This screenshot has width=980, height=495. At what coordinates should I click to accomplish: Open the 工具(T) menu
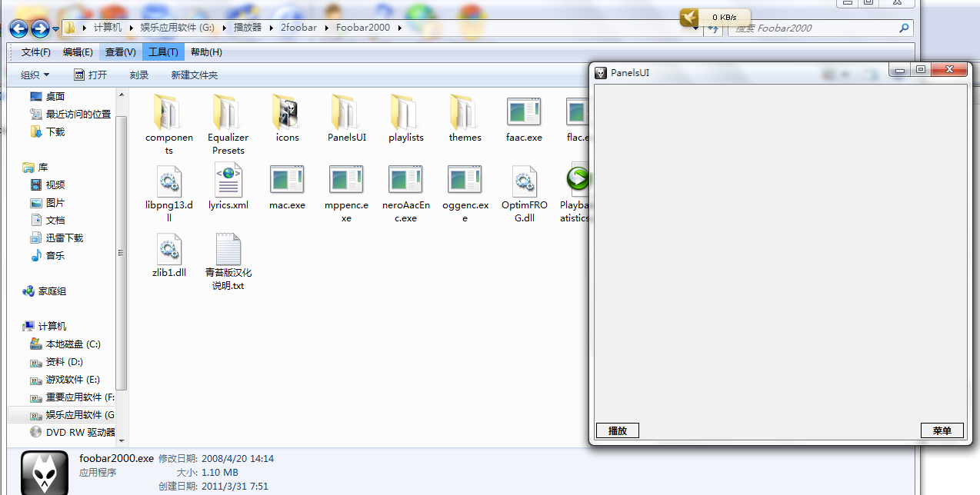click(163, 52)
